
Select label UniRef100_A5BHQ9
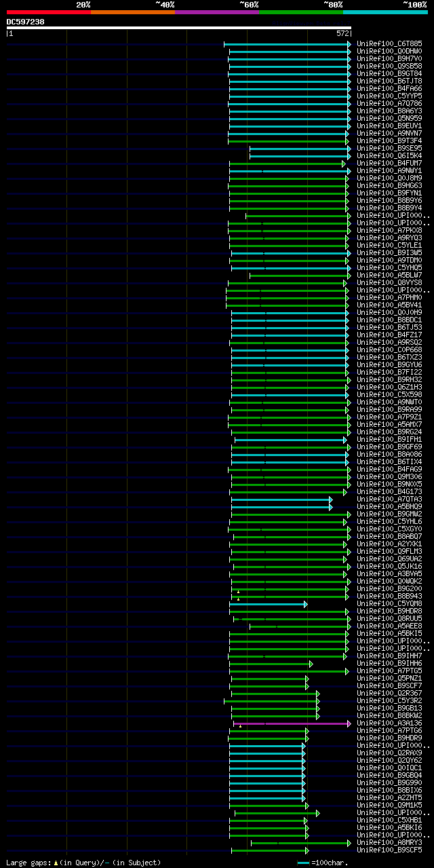pos(391,506)
